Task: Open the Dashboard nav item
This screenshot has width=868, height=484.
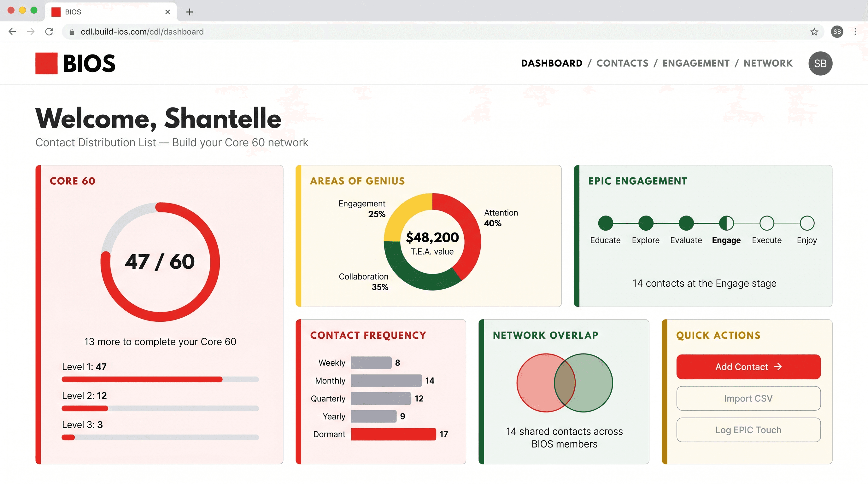Action: click(x=552, y=63)
